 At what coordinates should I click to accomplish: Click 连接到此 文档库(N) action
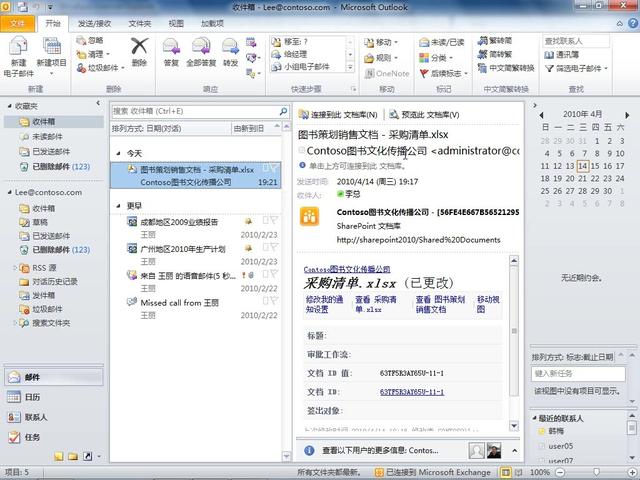(x=338, y=115)
